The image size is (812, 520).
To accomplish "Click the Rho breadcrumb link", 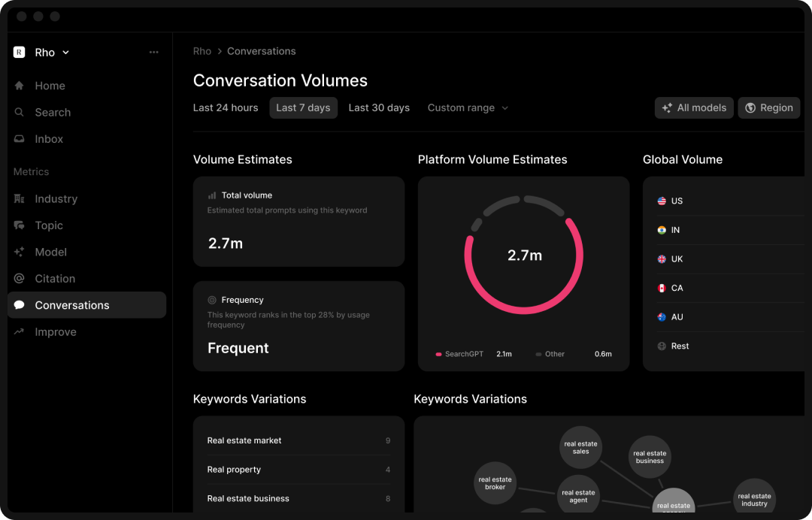I will click(201, 51).
